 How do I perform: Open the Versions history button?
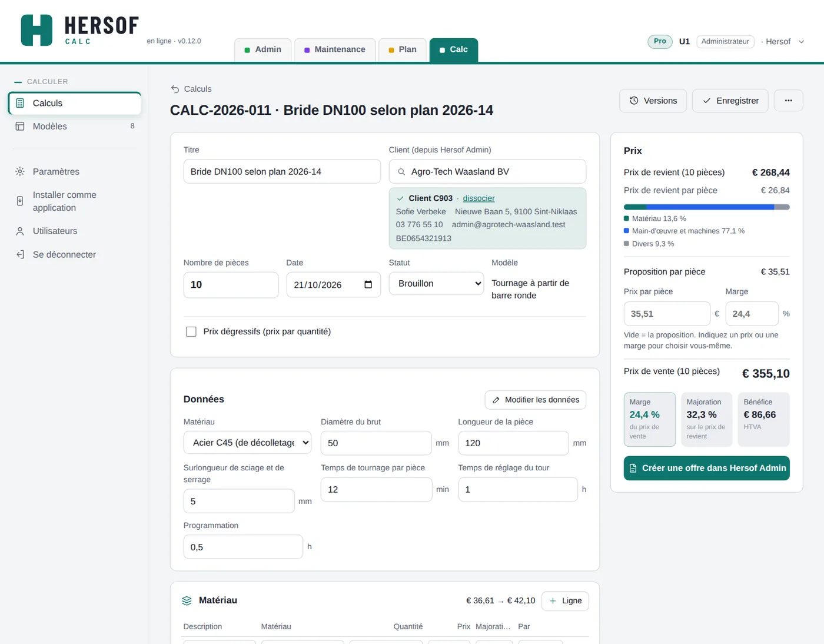[x=653, y=101]
